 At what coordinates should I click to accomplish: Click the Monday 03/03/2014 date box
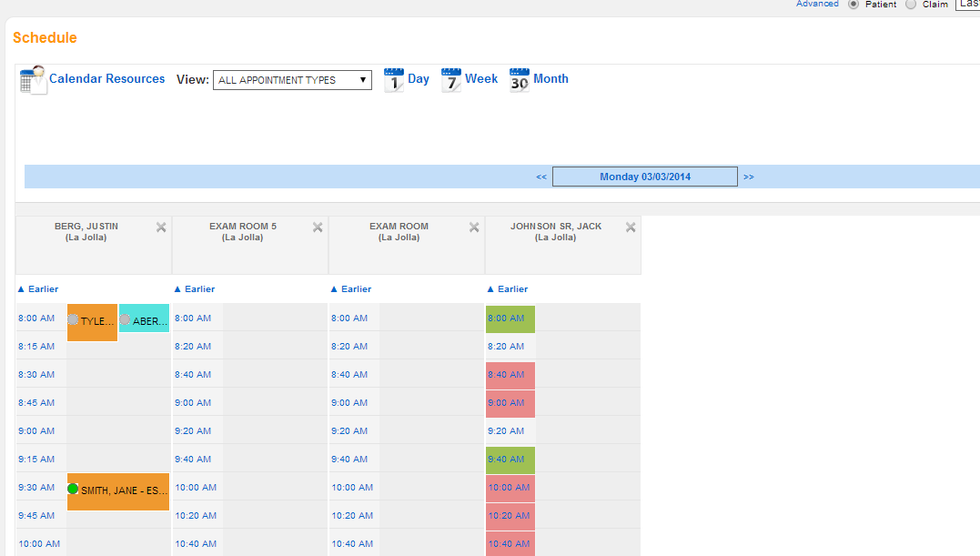644,177
